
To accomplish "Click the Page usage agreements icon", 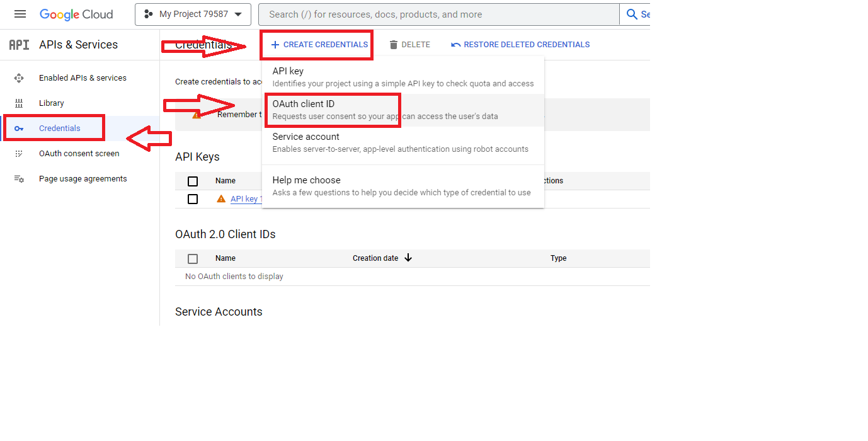I will point(19,179).
